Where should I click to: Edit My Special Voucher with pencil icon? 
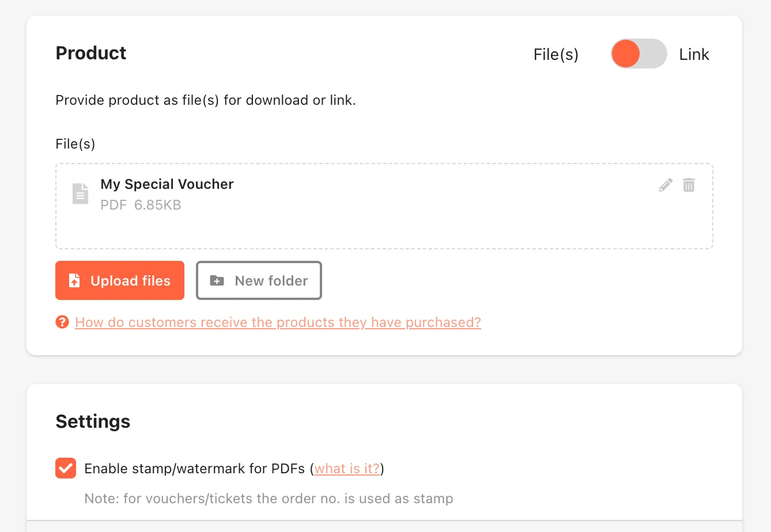pos(666,185)
